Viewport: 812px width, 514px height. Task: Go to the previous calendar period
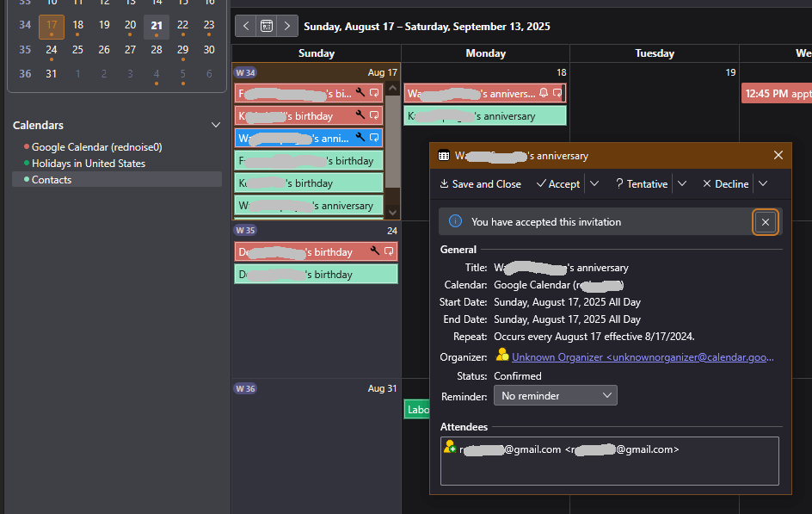[246, 27]
